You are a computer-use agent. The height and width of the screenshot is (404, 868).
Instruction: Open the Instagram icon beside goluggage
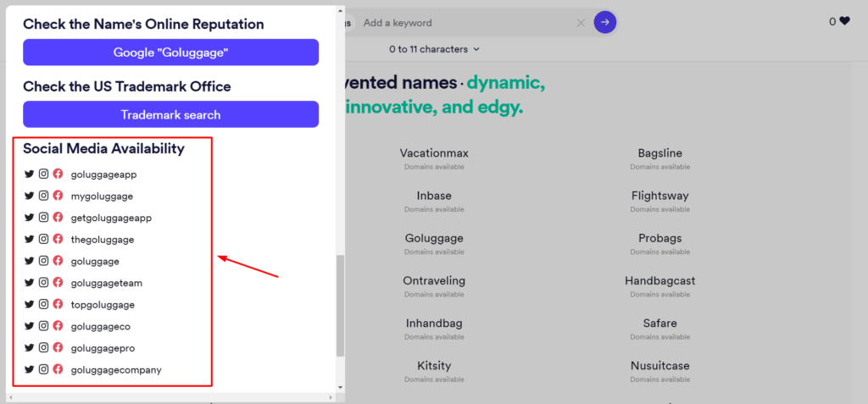pyautogui.click(x=43, y=261)
